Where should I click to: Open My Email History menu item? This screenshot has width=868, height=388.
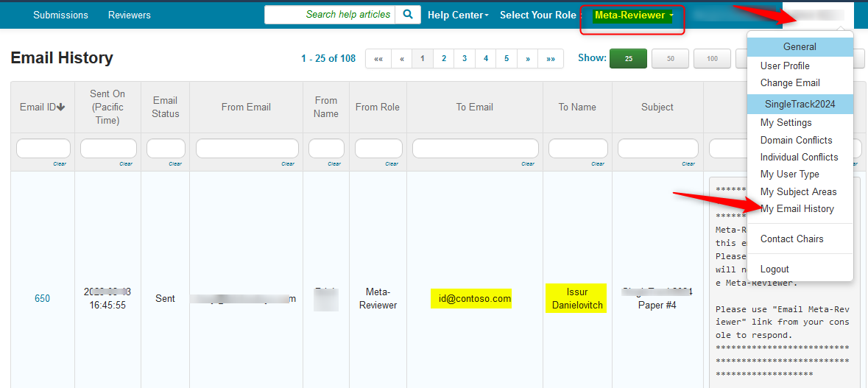[x=797, y=209]
